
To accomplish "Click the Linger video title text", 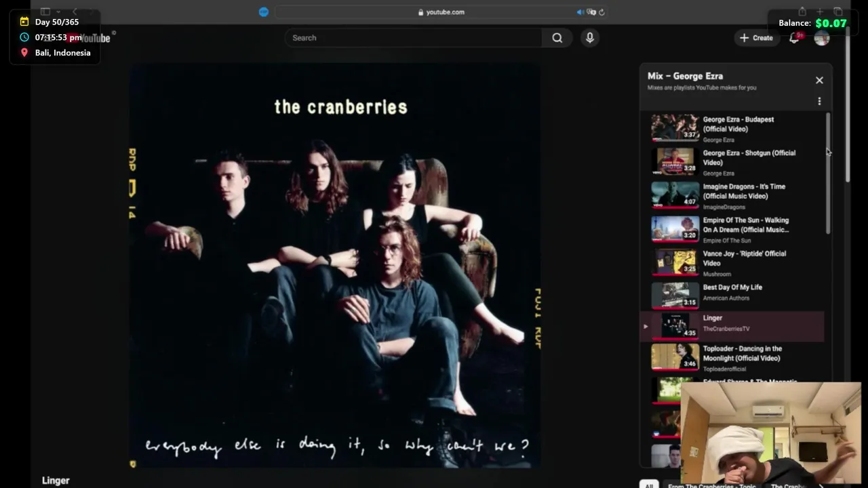I will [x=56, y=481].
